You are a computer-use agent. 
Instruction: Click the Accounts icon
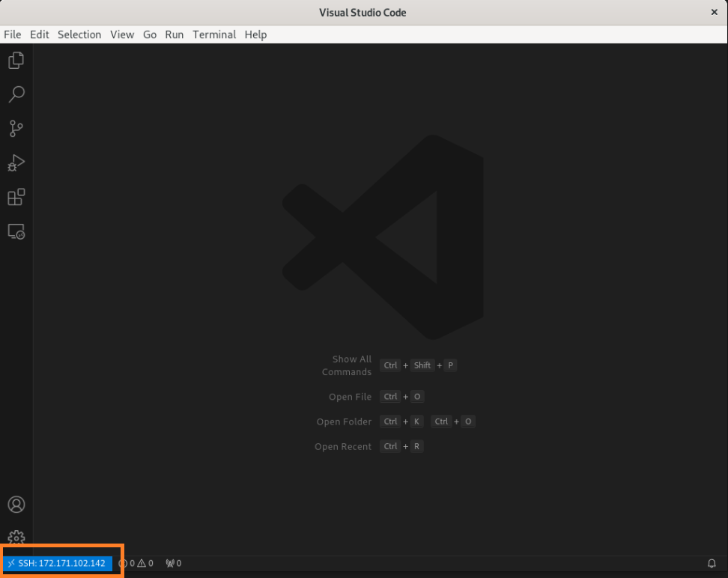pyautogui.click(x=16, y=505)
